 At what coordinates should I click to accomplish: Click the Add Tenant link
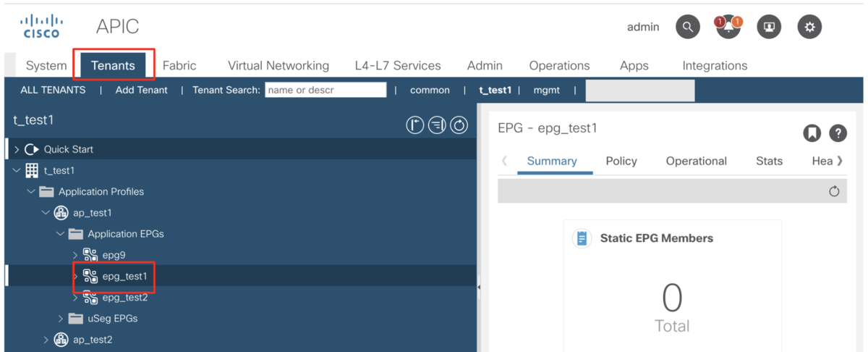point(141,90)
